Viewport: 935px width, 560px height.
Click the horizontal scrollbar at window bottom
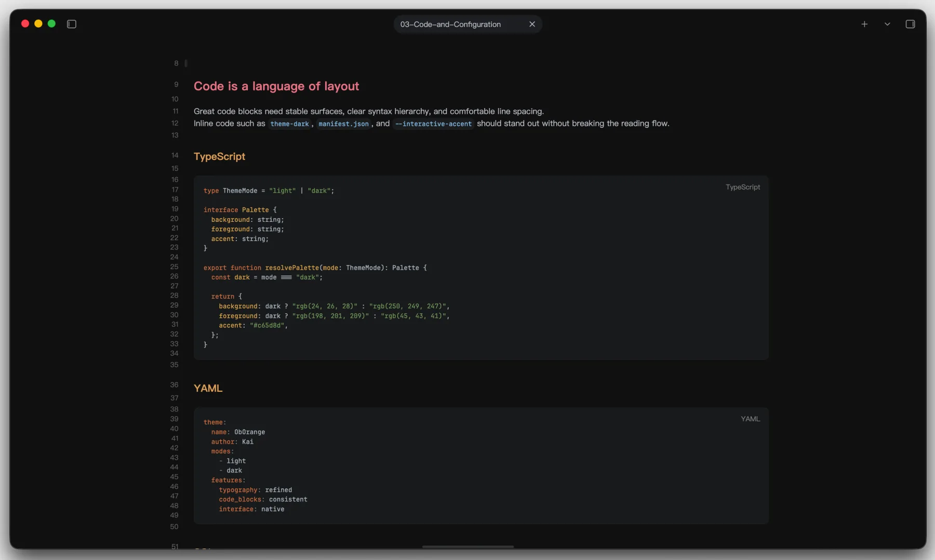(x=468, y=546)
